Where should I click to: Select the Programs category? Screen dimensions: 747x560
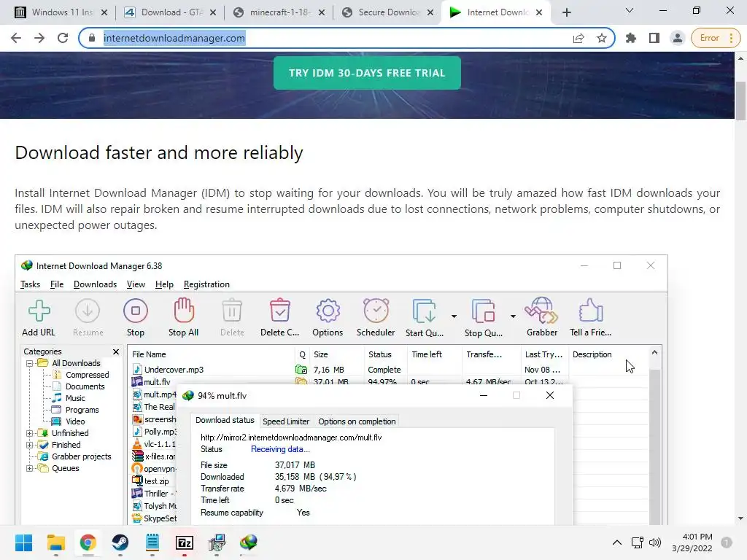click(82, 410)
